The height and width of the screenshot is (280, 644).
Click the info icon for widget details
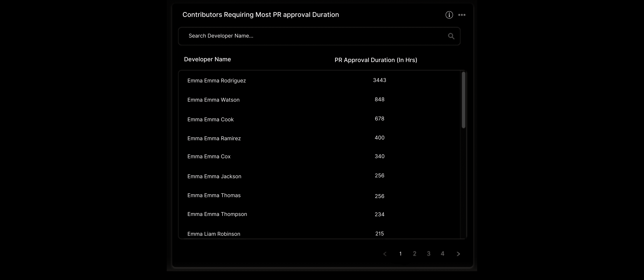click(449, 15)
